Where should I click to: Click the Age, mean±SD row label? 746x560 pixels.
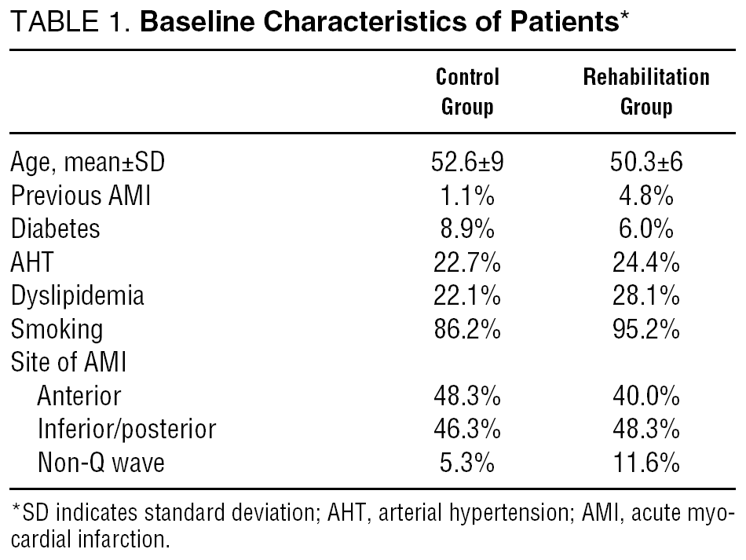(88, 162)
